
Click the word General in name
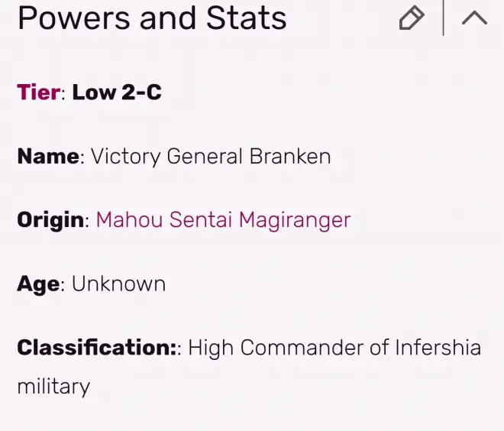(x=205, y=157)
